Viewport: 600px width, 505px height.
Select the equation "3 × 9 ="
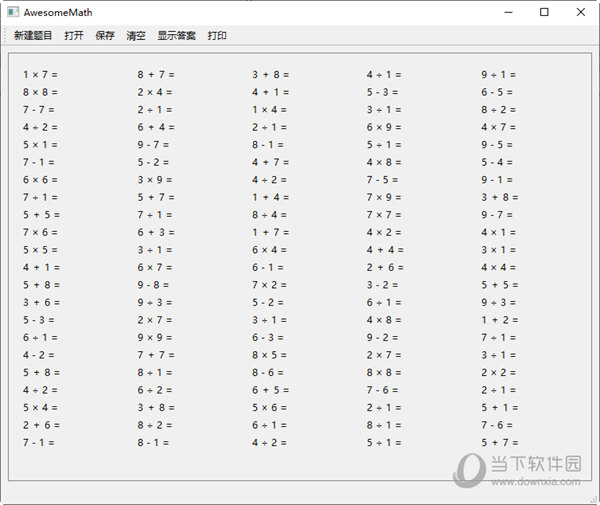click(x=155, y=180)
